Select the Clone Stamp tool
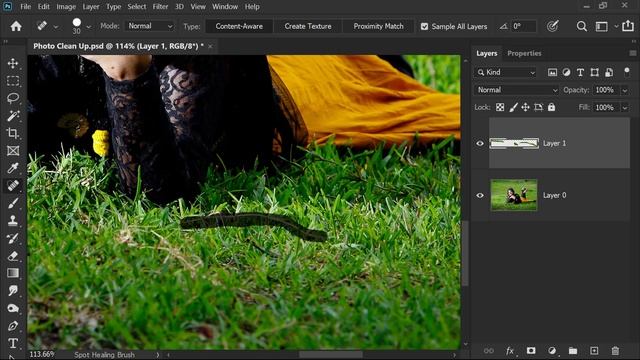The image size is (640, 360). pyautogui.click(x=13, y=220)
